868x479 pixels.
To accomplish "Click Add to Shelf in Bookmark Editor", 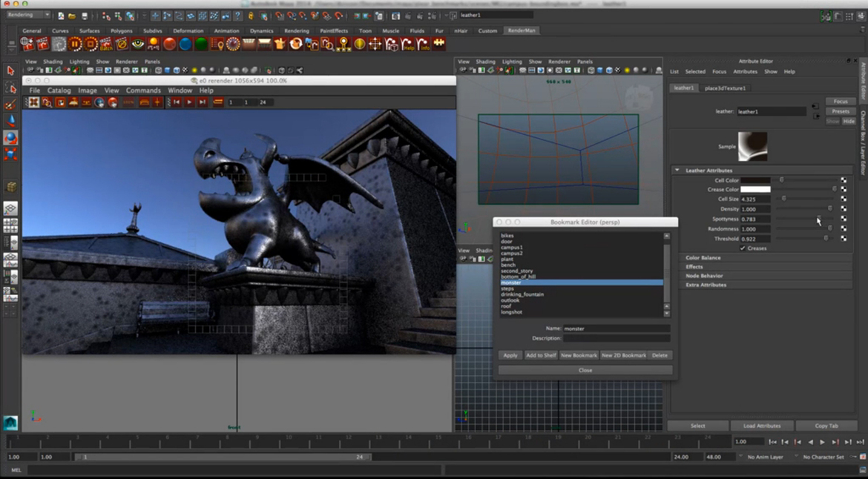I will point(541,355).
